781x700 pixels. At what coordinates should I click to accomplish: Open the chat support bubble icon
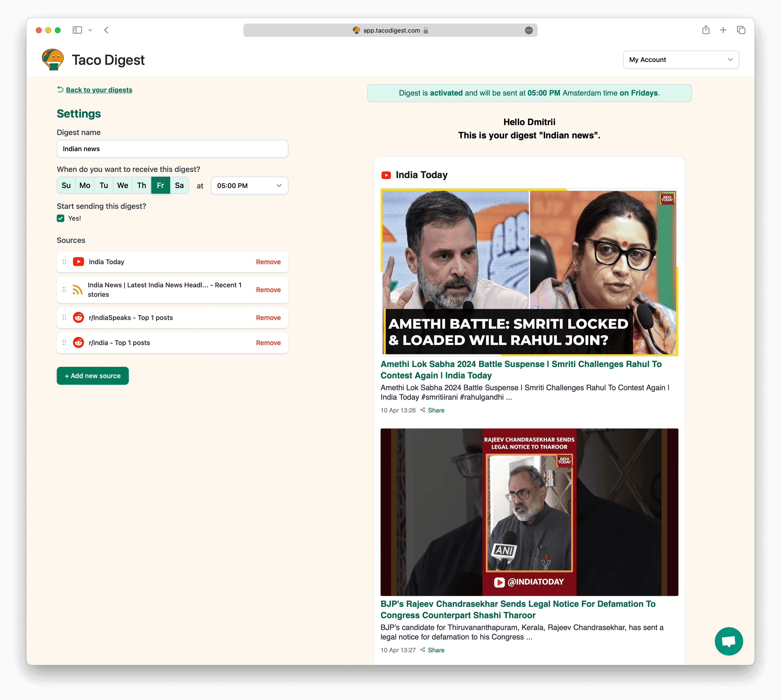click(x=729, y=641)
